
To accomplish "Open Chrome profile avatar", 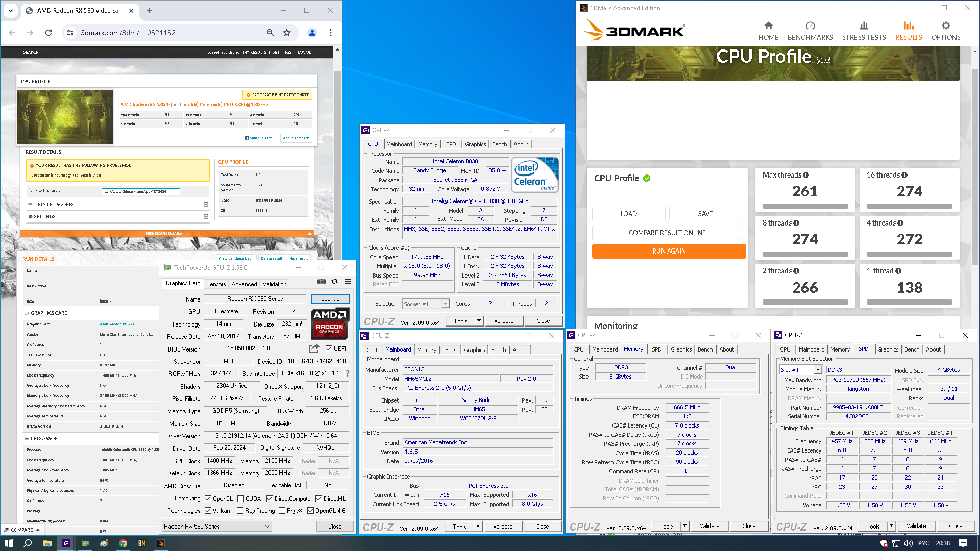I will [312, 33].
